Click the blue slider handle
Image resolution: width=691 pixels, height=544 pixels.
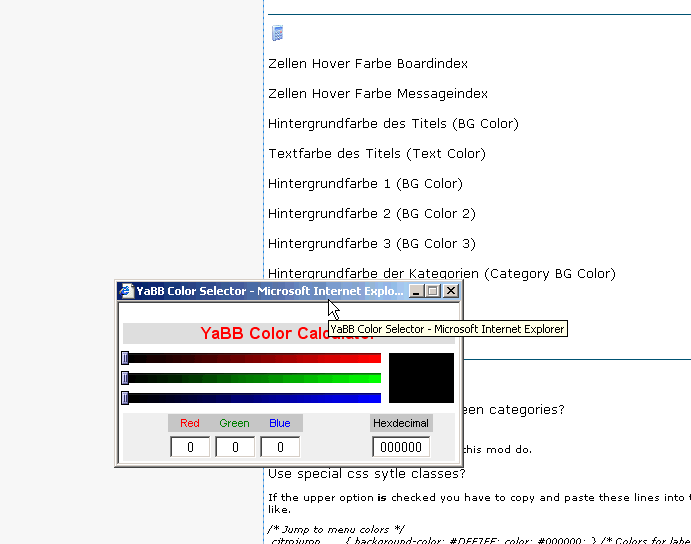125,398
